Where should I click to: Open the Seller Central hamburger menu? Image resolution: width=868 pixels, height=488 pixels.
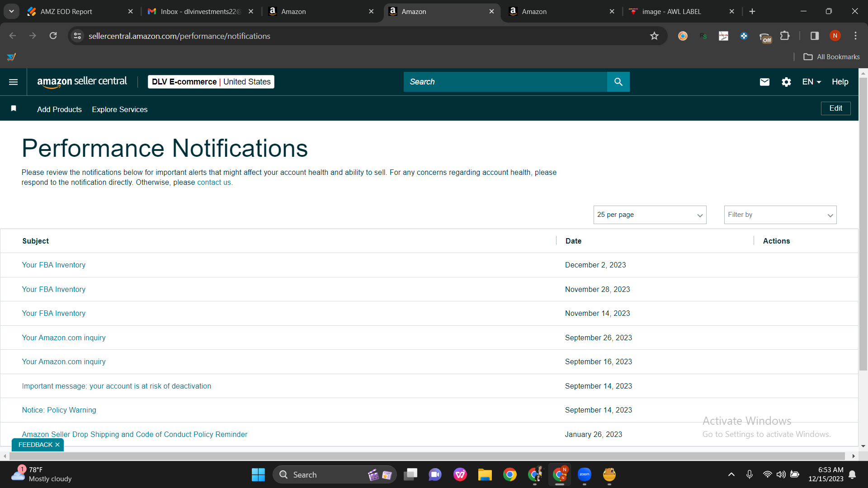[x=14, y=82]
